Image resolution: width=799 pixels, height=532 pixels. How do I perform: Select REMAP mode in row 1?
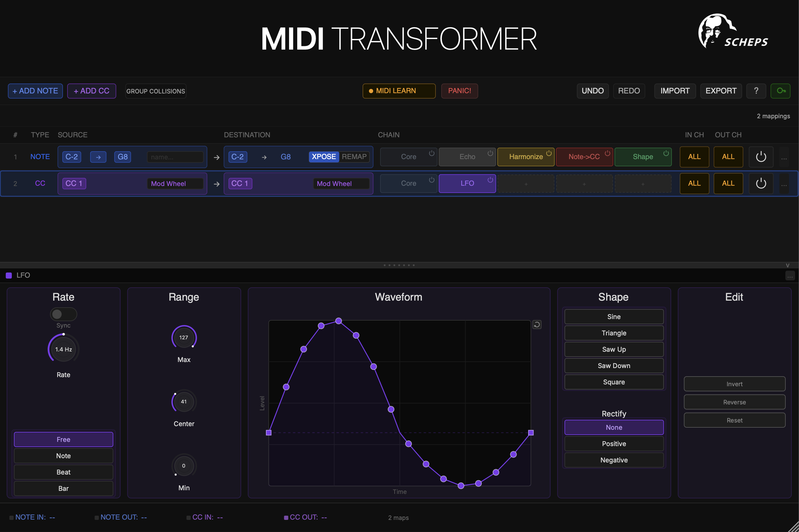click(354, 157)
